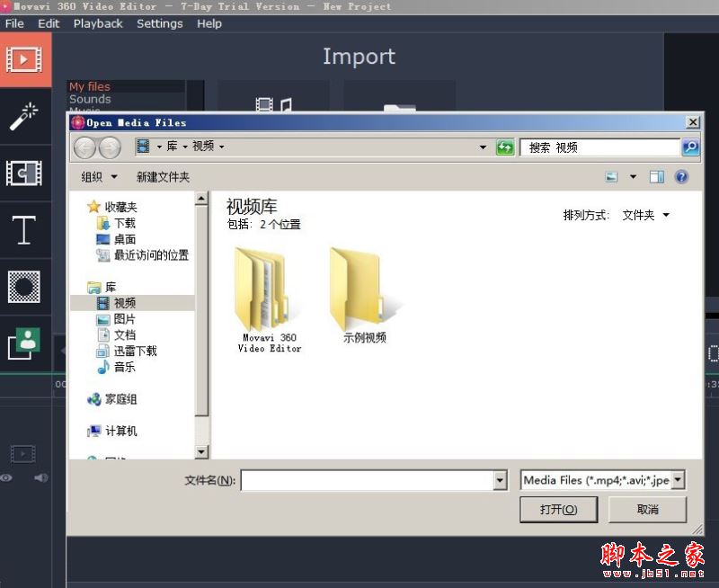The height and width of the screenshot is (588, 719).
Task: Open the File menu
Action: pos(14,23)
